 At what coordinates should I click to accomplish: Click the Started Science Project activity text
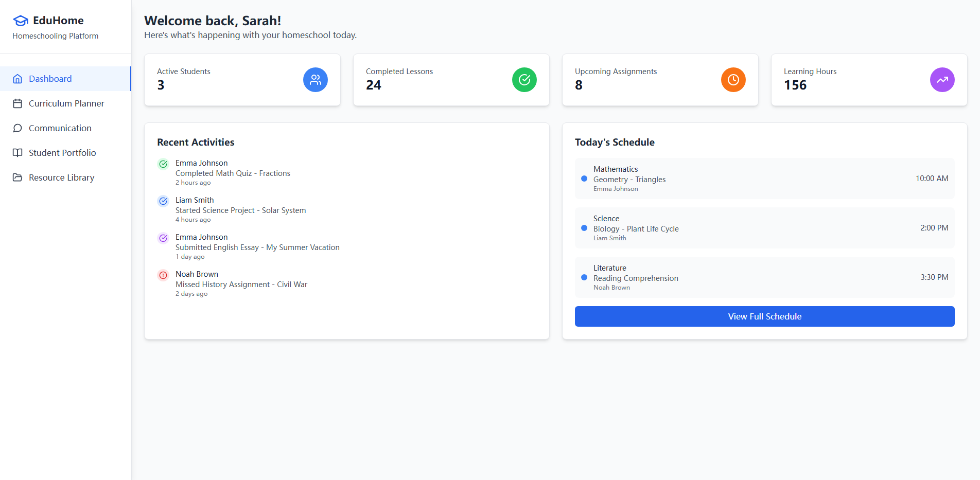240,210
